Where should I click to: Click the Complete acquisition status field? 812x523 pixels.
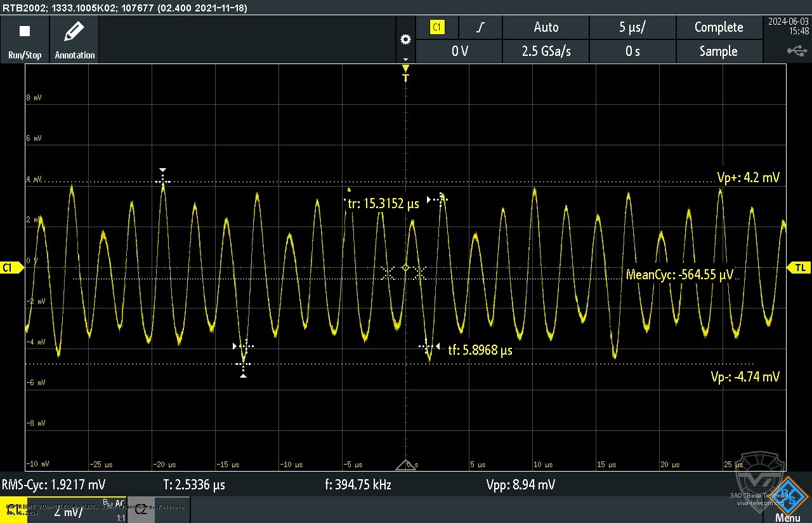coord(718,27)
